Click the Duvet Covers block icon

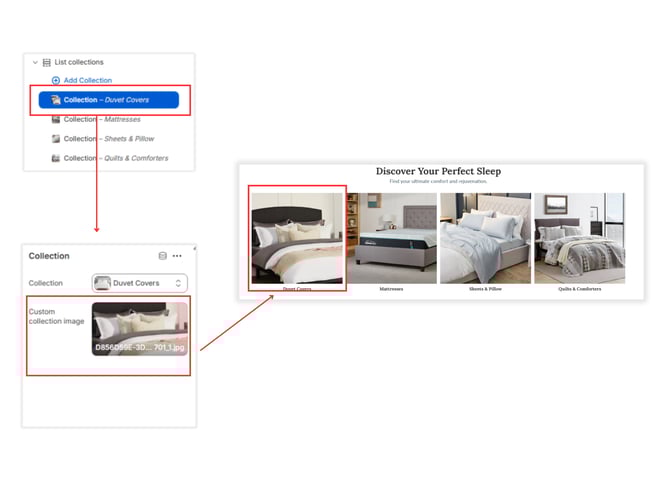click(x=56, y=100)
